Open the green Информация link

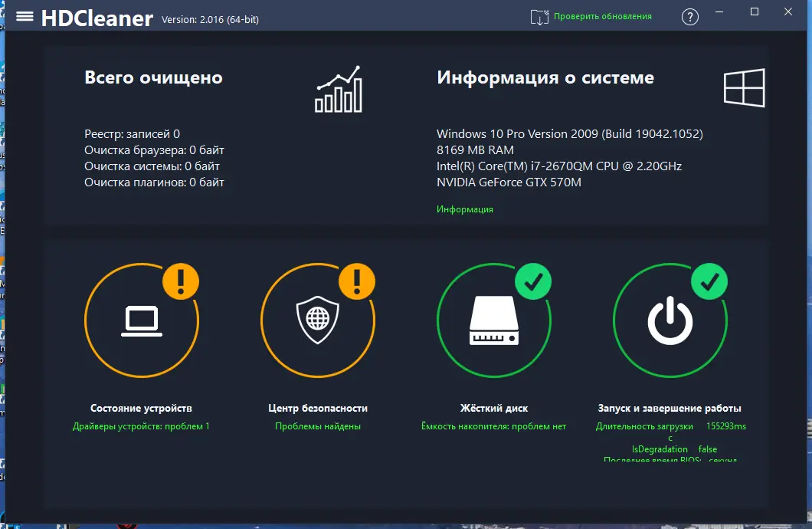[x=464, y=209]
